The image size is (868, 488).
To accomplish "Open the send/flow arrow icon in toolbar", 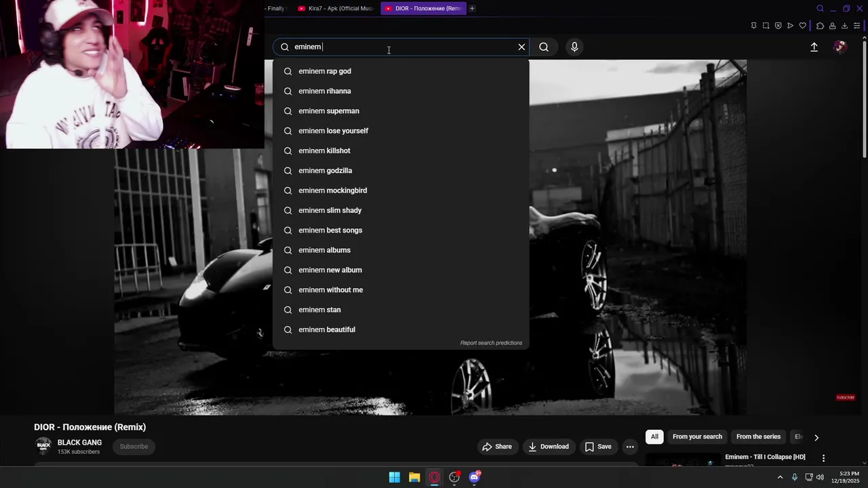I will [790, 26].
